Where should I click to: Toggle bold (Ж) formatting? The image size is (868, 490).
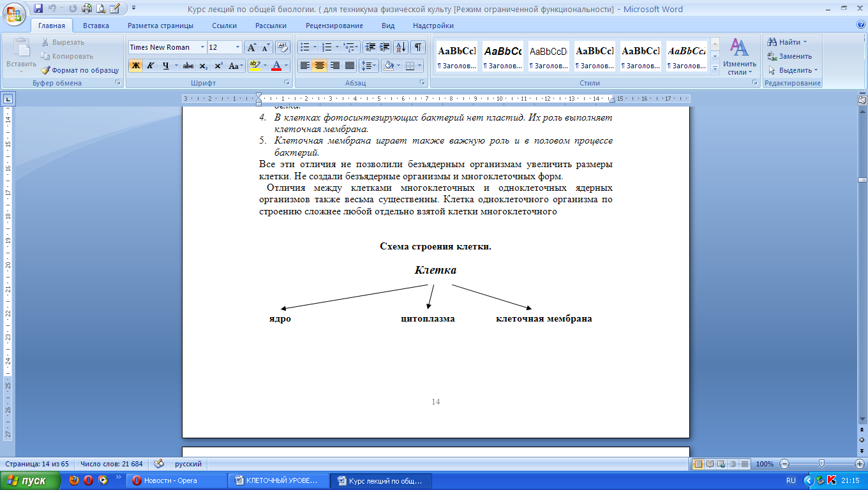[136, 66]
